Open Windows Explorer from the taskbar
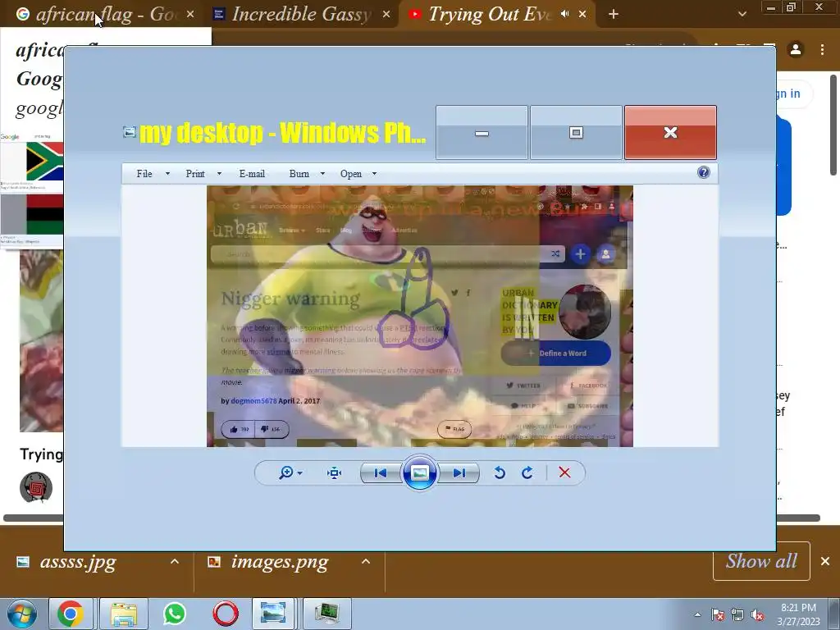 point(124,614)
